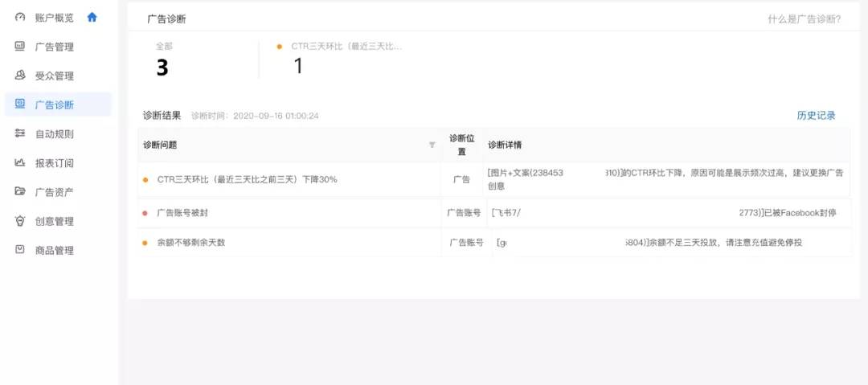Go to 报表订阅 menu item
The width and height of the screenshot is (868, 385).
point(54,163)
